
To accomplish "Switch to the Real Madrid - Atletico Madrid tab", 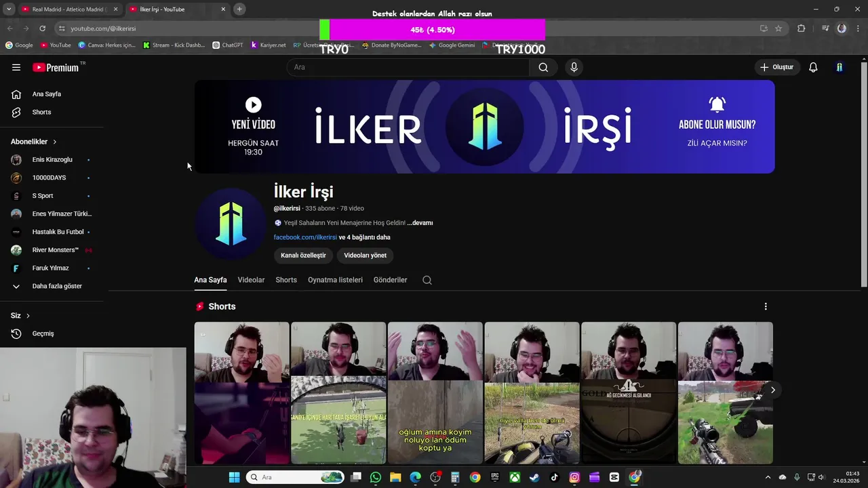I will tap(68, 9).
